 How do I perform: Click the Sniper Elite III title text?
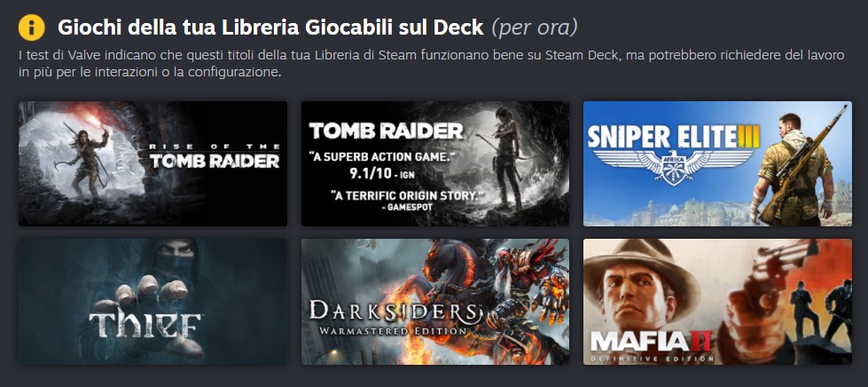point(673,137)
